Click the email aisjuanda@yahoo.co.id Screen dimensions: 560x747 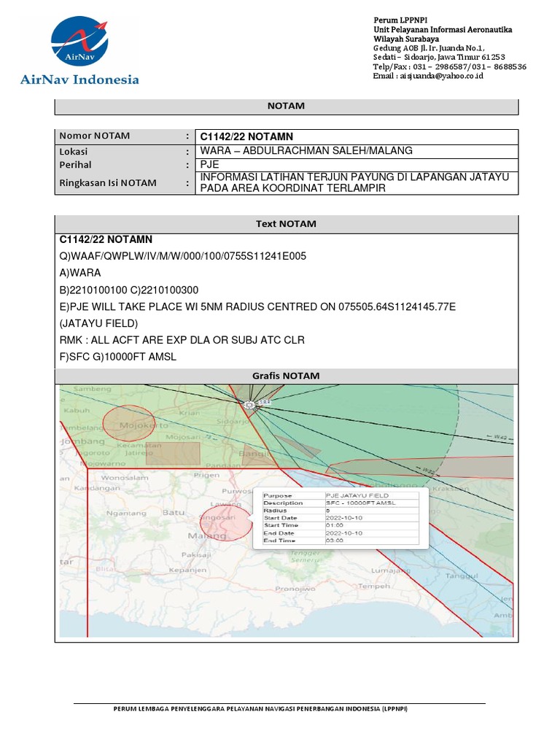(441, 76)
